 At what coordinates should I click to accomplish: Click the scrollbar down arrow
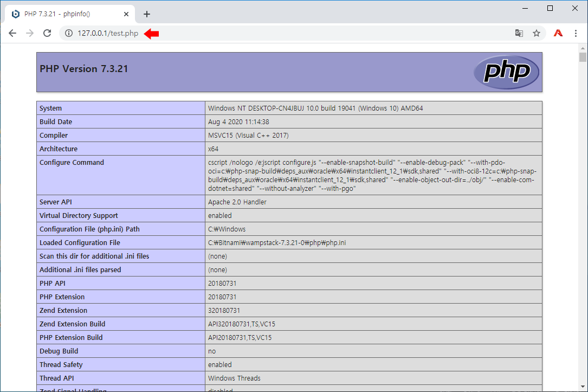(x=583, y=387)
